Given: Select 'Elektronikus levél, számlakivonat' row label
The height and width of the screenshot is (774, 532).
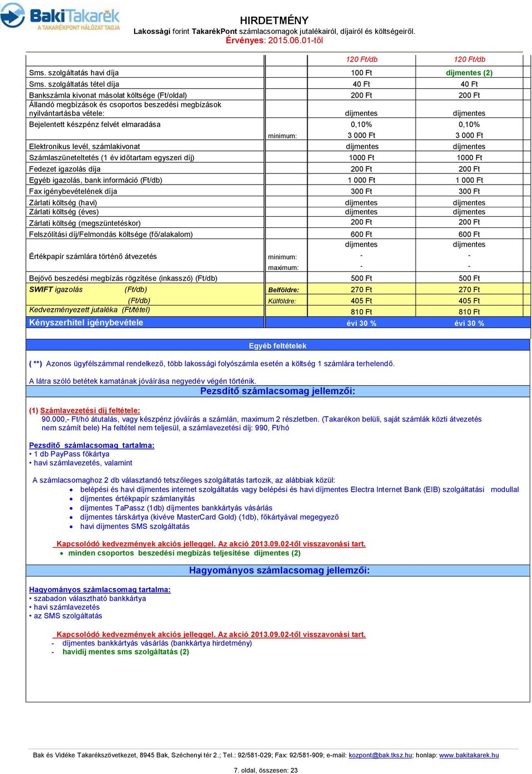Looking at the screenshot, I should click(x=84, y=146).
